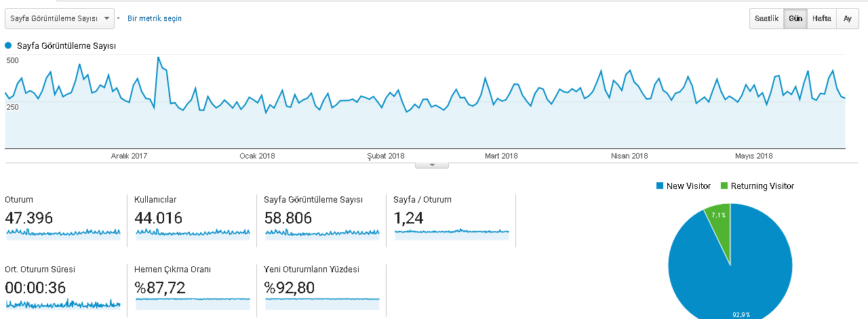Click the blue Sayfa Görüntüleme Sayısı legend dot

(9, 45)
